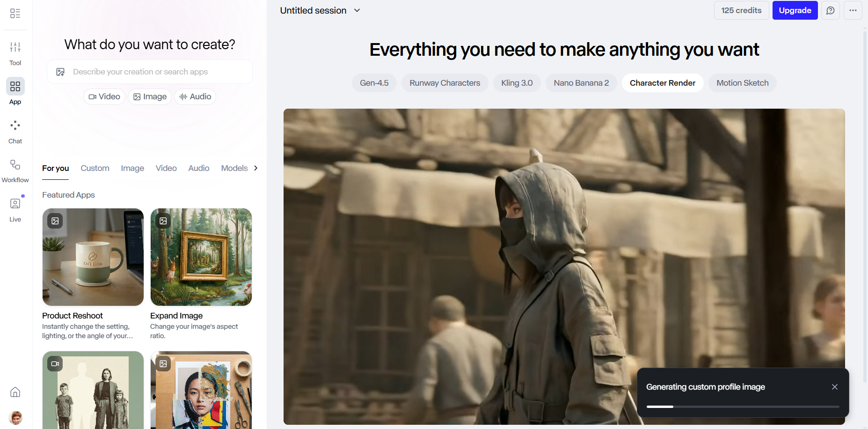Screen dimensions: 868x429
Task: Go to Home via house icon
Action: 15,392
